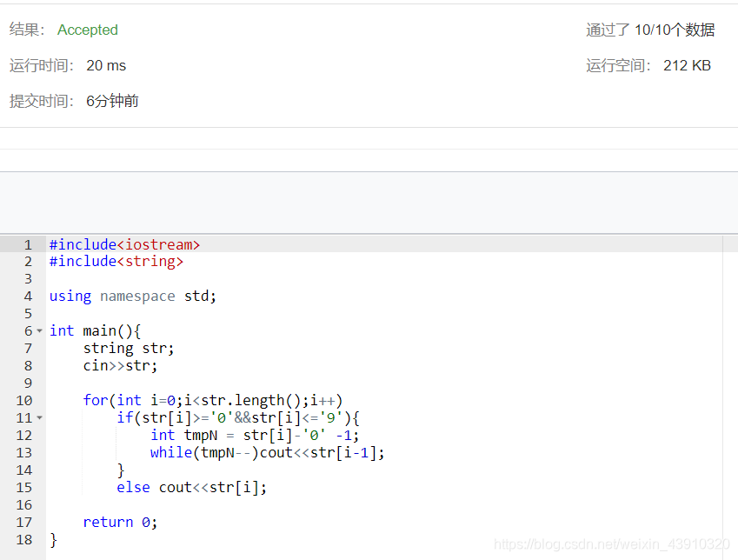The height and width of the screenshot is (560, 738).
Task: Click the 运行空间: label
Action: [x=618, y=65]
